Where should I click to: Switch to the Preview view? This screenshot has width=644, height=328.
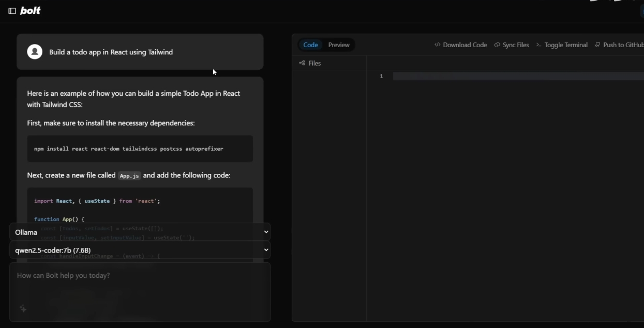(339, 45)
